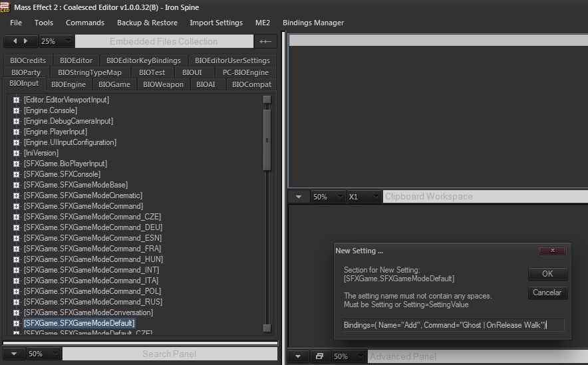588x365 pixels.
Task: Expand the [SFXGame.BioPlayerInput] node
Action: (16, 164)
